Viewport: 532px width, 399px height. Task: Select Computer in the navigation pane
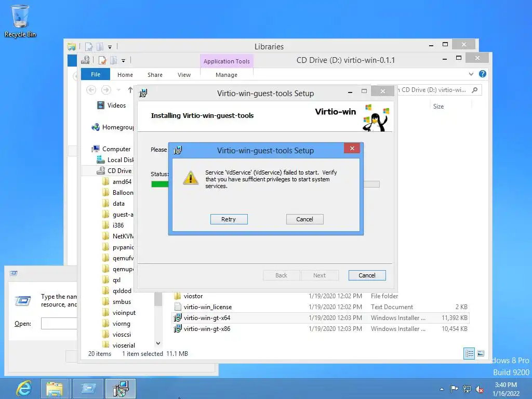point(111,149)
